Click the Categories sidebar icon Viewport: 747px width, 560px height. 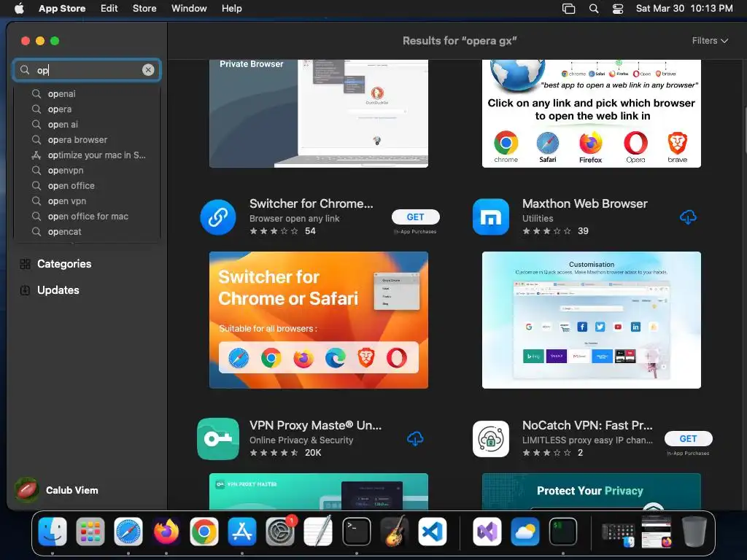[26, 264]
